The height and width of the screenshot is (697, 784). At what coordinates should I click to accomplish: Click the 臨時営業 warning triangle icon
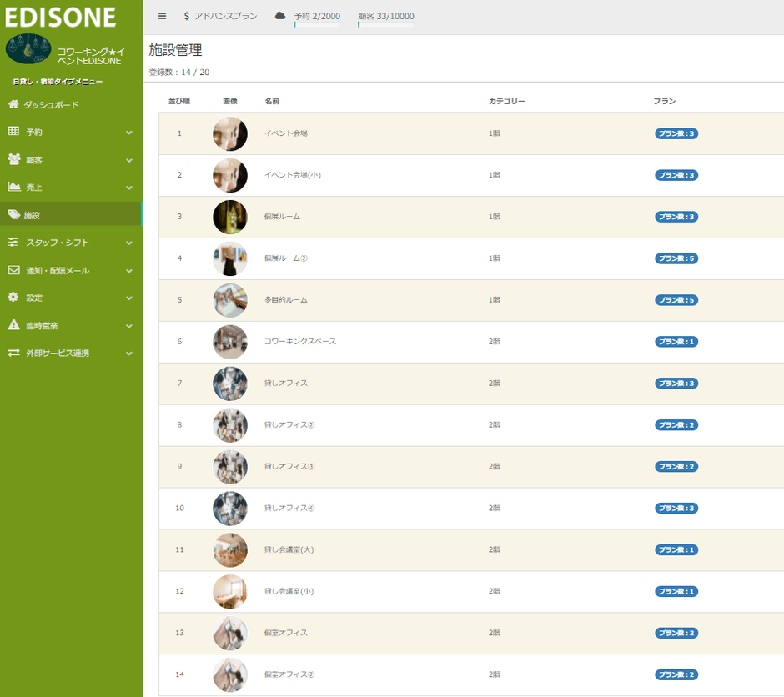coord(13,325)
